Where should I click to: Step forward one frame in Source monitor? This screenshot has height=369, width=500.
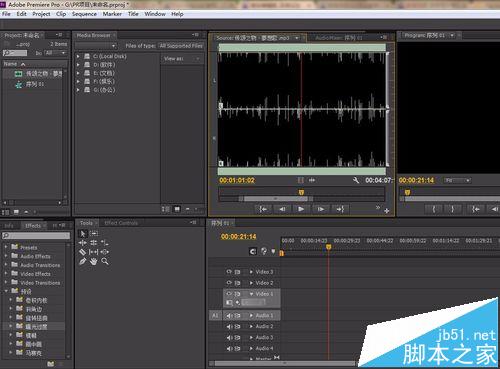pyautogui.click(x=320, y=209)
